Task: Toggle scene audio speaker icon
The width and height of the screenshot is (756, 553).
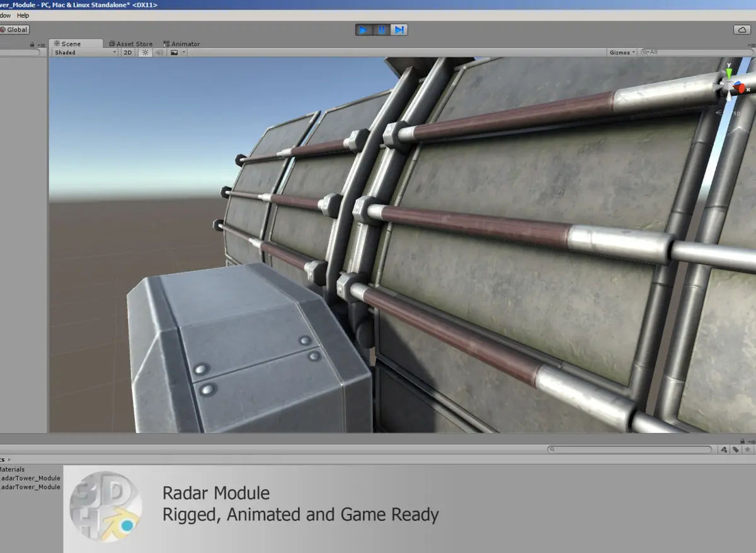Action: tap(159, 52)
